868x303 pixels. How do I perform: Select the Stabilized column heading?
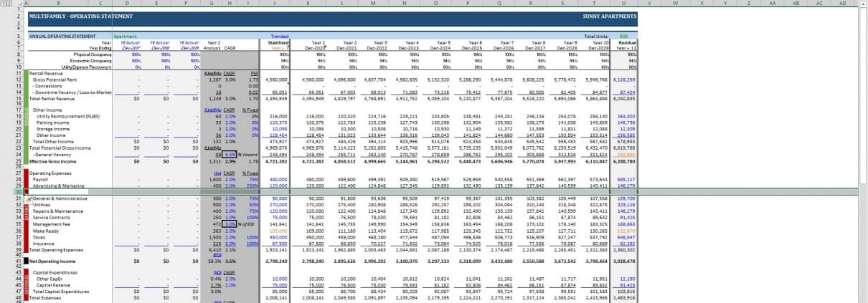click(279, 43)
